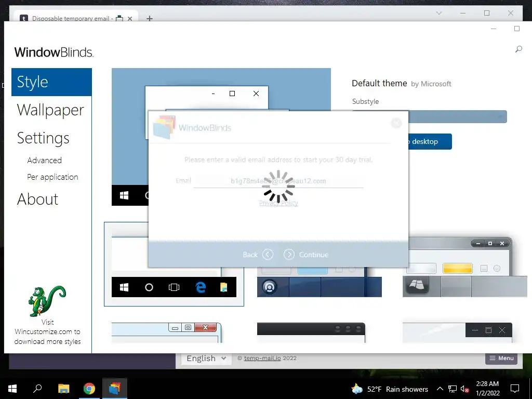Click Wincustomize.com download more styles text
This screenshot has width=532, height=399.
(47, 332)
